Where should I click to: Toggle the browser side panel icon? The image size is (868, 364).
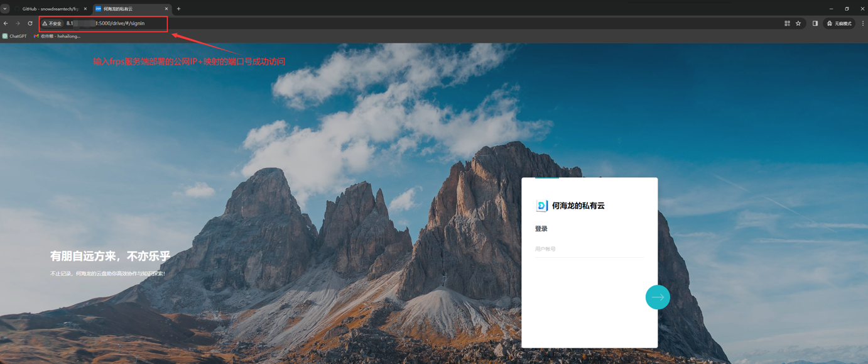(815, 23)
